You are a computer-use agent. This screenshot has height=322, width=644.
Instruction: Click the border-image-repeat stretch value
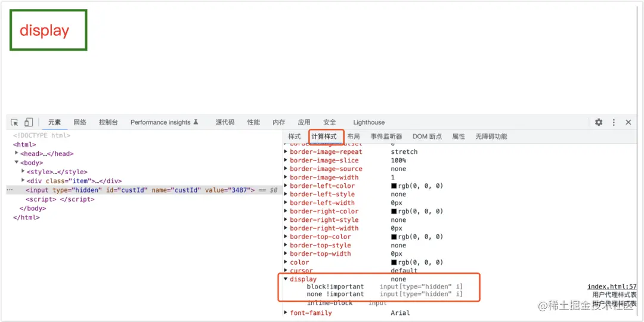(404, 151)
